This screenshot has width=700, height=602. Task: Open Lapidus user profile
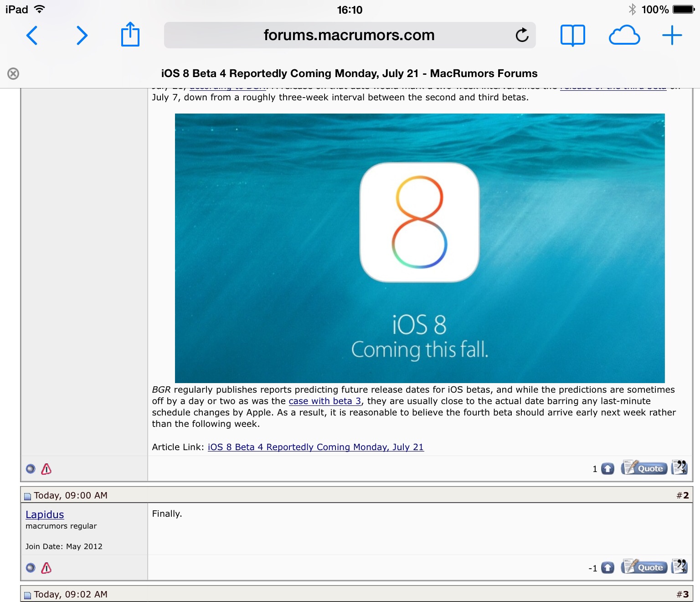click(x=45, y=514)
